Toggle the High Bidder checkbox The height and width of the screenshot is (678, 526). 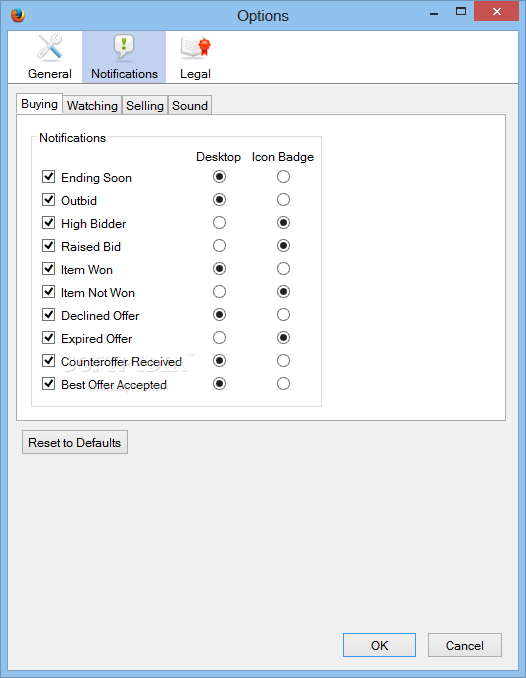coord(48,223)
